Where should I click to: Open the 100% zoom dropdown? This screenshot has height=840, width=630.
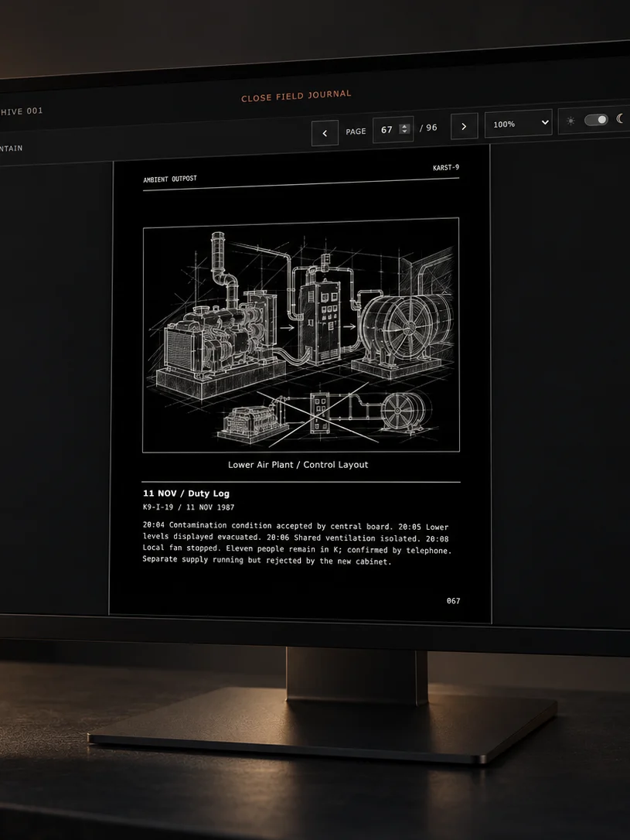[518, 124]
